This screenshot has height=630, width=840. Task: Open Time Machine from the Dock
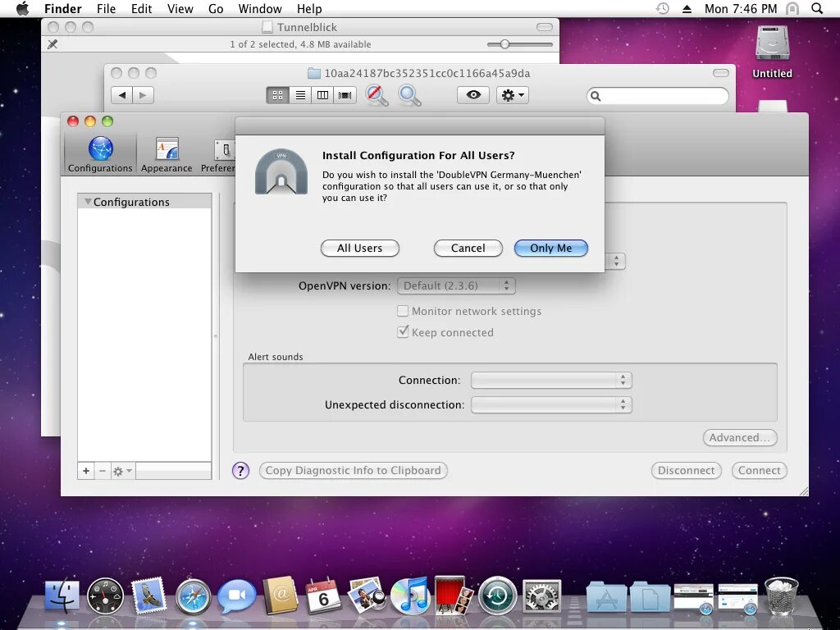coord(498,596)
